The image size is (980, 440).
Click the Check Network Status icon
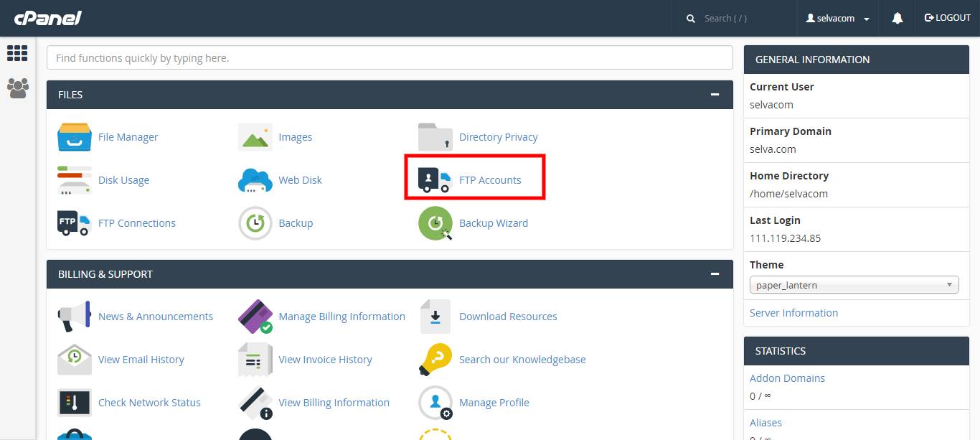point(75,403)
